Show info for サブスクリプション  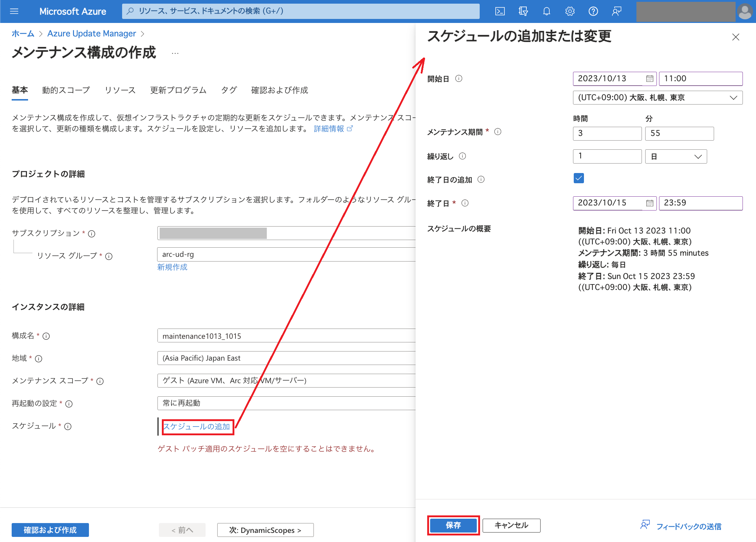click(92, 234)
